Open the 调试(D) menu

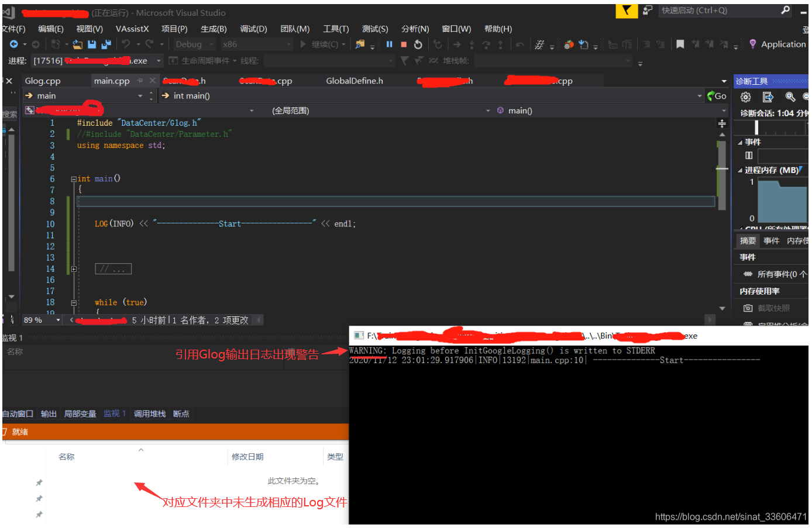253,28
